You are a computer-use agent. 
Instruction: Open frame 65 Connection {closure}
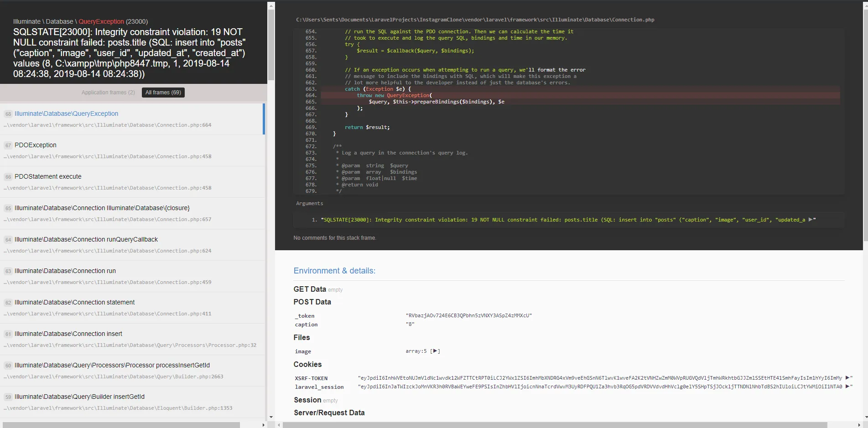[x=132, y=213]
